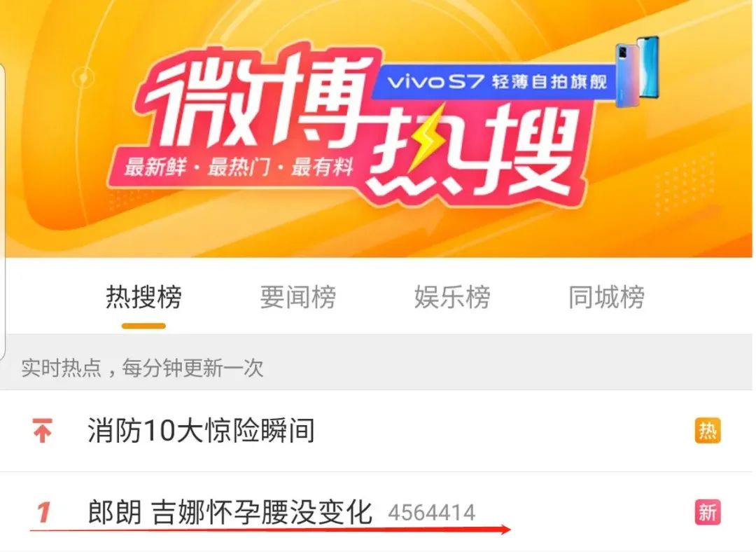Open the 同城榜 tab
Image resolution: width=756 pixels, height=552 pixels.
(x=606, y=297)
